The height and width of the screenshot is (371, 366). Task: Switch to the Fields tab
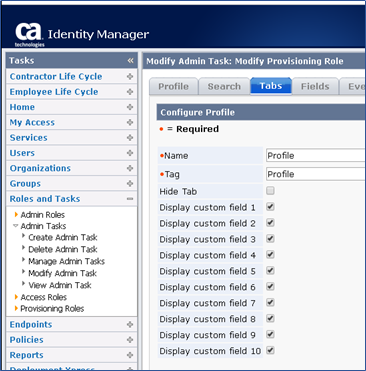coord(315,87)
